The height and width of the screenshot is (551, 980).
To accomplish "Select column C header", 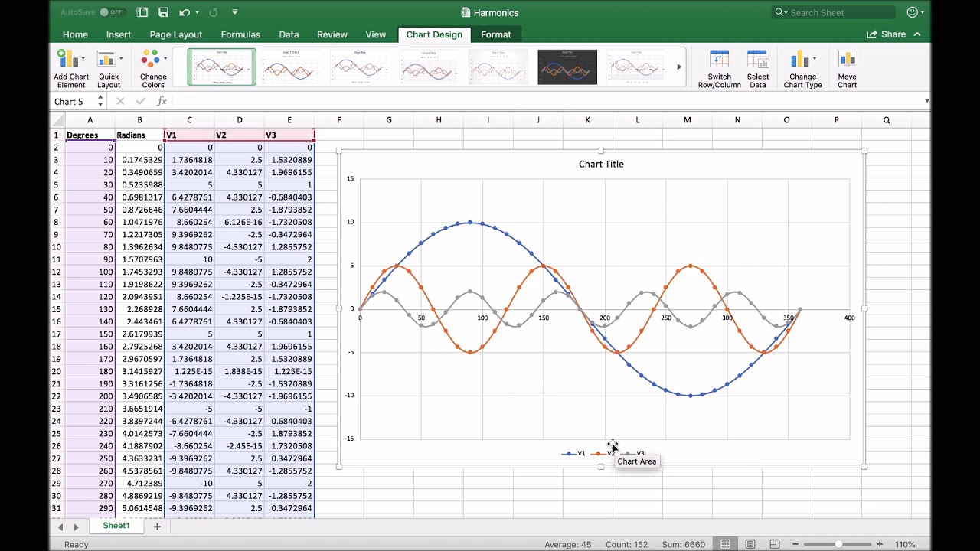I will pos(189,119).
